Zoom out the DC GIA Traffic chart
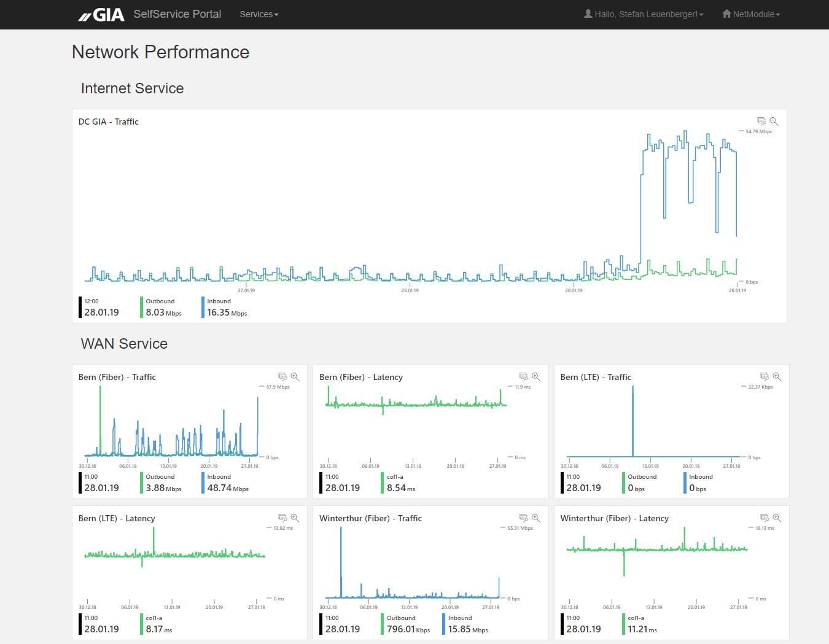829x644 pixels. click(x=774, y=122)
